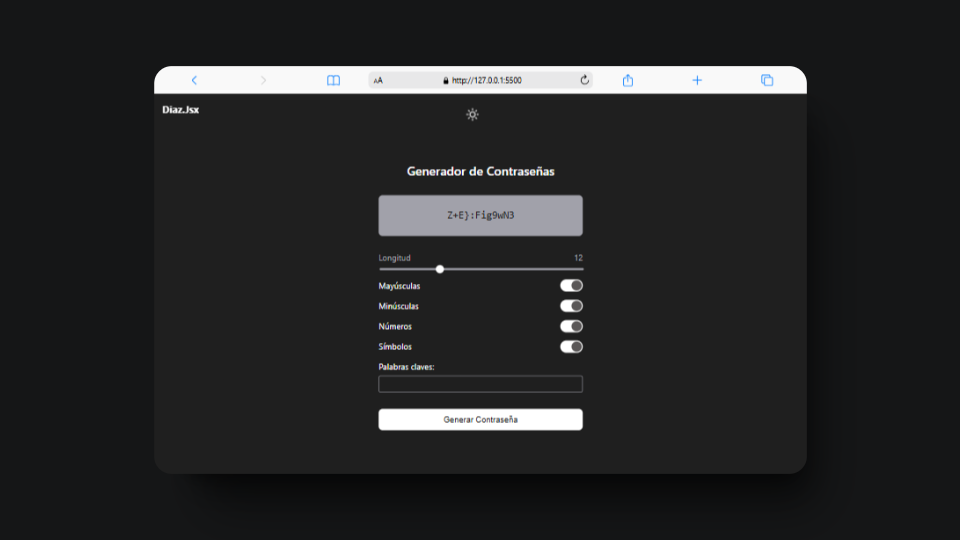Open the bookmarks book icon
The image size is (960, 540).
click(333, 80)
